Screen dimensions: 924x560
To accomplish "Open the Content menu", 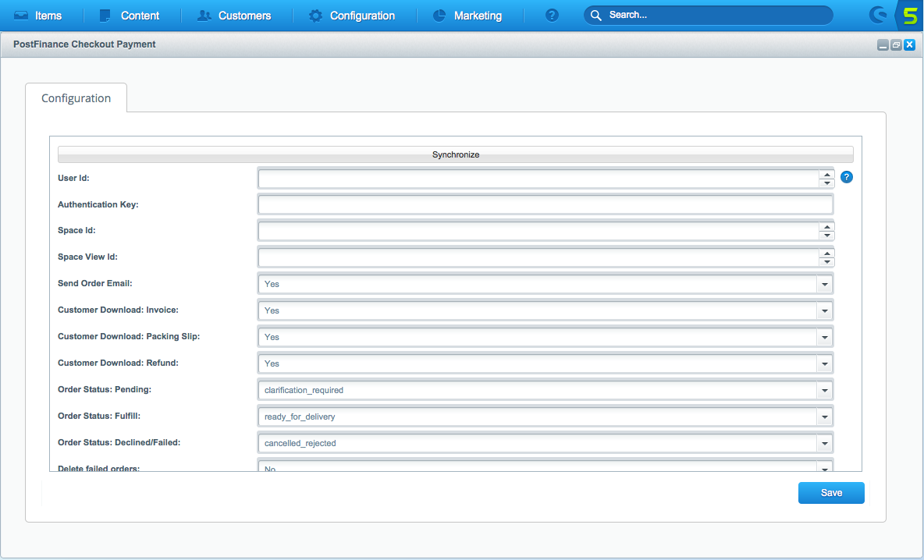I will (130, 16).
